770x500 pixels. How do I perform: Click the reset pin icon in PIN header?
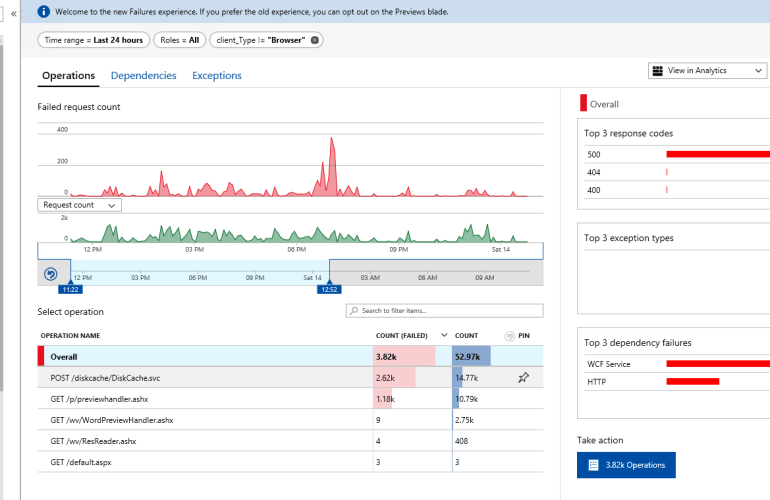click(510, 336)
